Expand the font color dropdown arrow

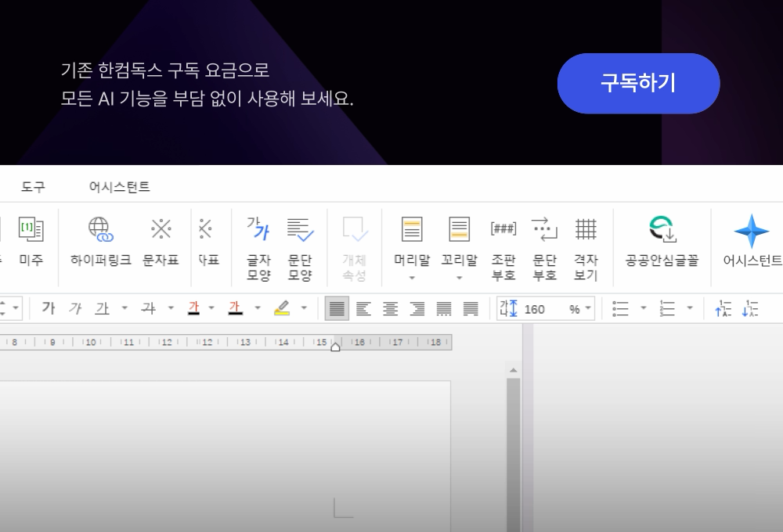[211, 308]
